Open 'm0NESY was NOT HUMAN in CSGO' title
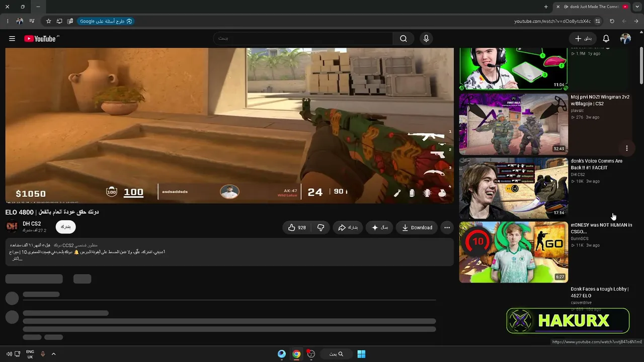Screen dimensions: 644x362 point(601,228)
